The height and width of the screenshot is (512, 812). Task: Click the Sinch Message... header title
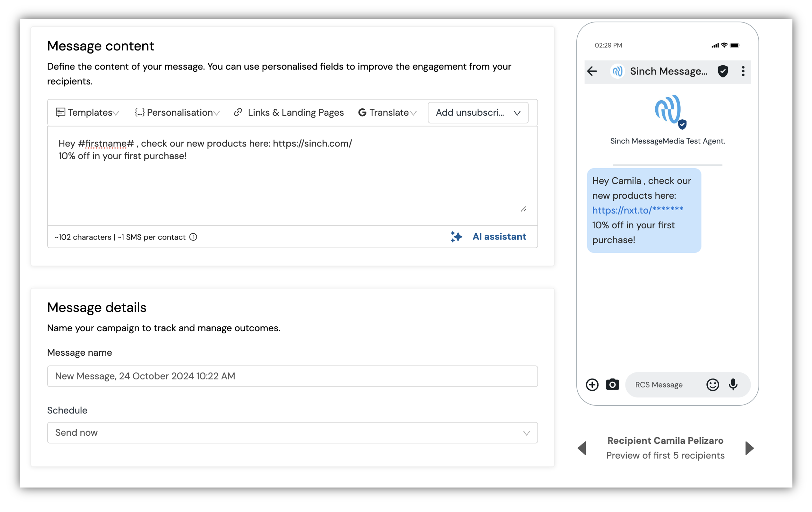[x=669, y=71]
